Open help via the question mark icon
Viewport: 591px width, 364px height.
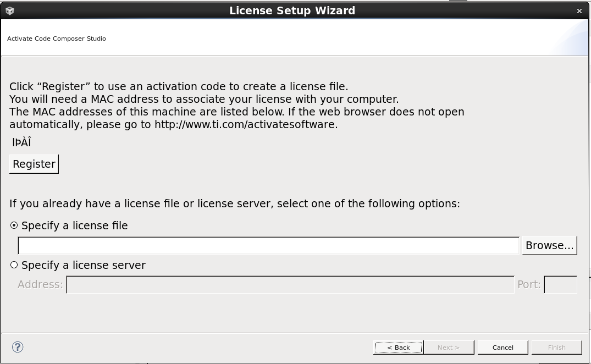pos(18,347)
